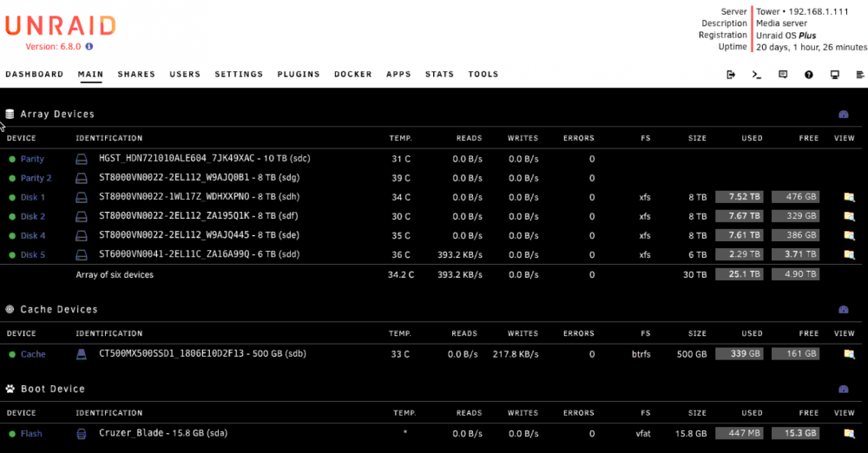Open the Apps tab
Viewport: 868px width, 453px height.
(398, 75)
